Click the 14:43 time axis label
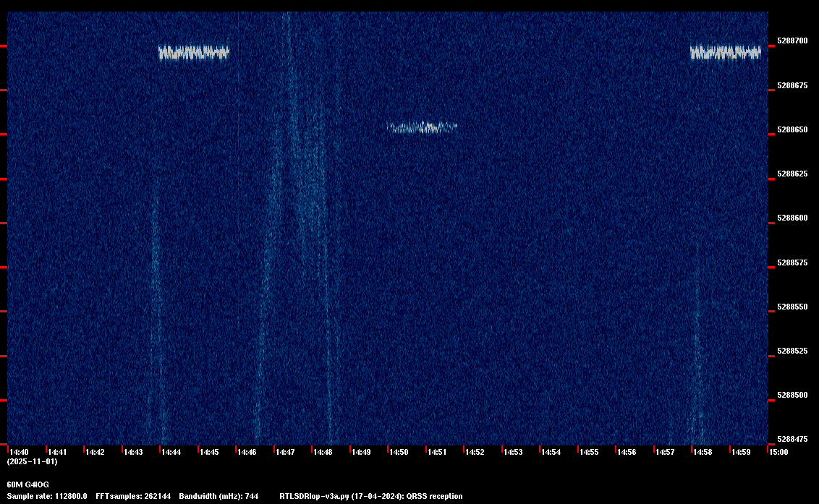The image size is (819, 504). [133, 452]
